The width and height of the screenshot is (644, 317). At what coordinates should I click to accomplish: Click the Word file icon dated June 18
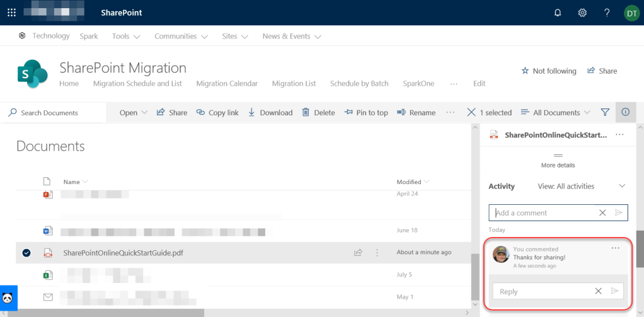(48, 231)
